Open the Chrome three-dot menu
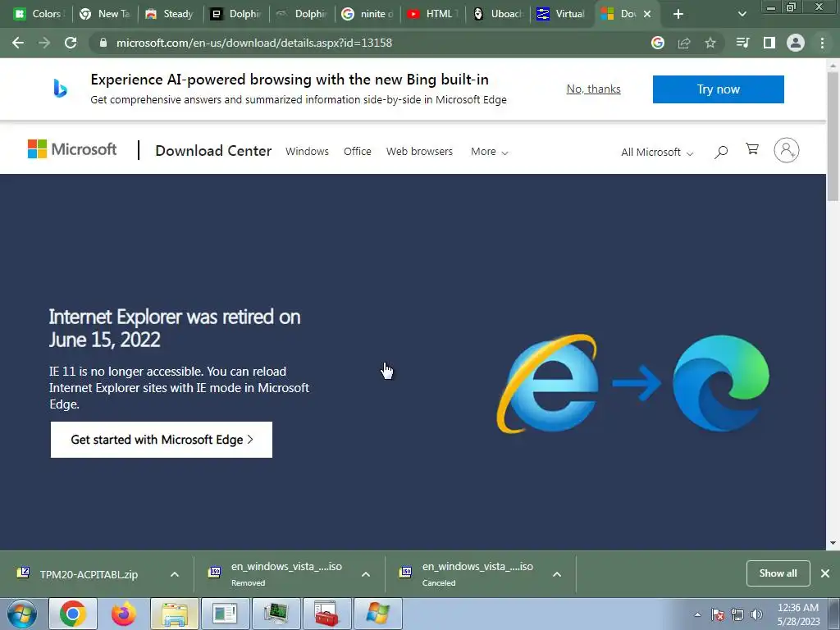The width and height of the screenshot is (840, 630). pos(822,43)
